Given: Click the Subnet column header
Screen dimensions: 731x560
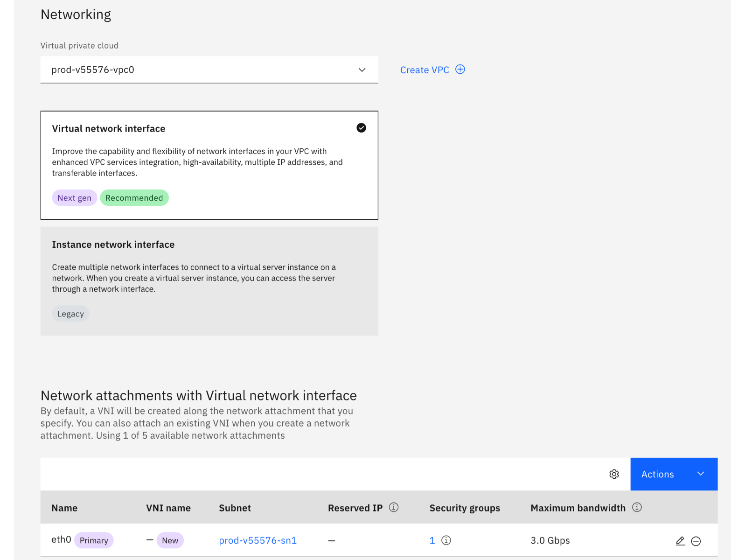Looking at the screenshot, I should [235, 508].
